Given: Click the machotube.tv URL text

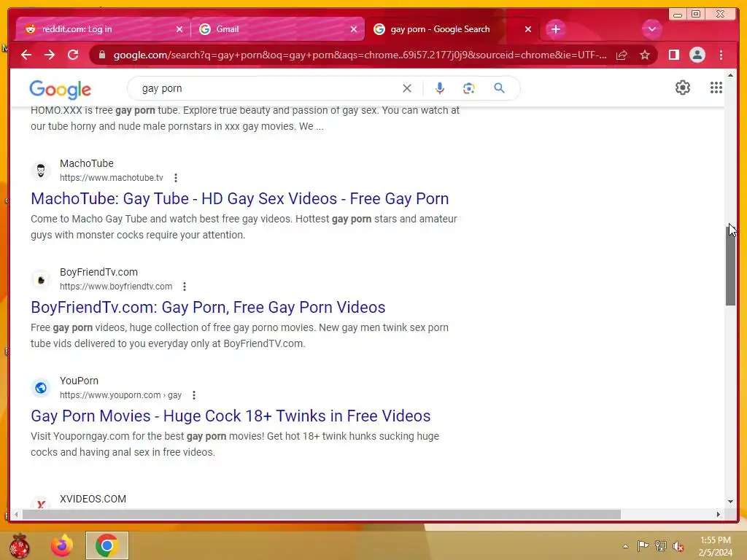Looking at the screenshot, I should click(x=112, y=178).
